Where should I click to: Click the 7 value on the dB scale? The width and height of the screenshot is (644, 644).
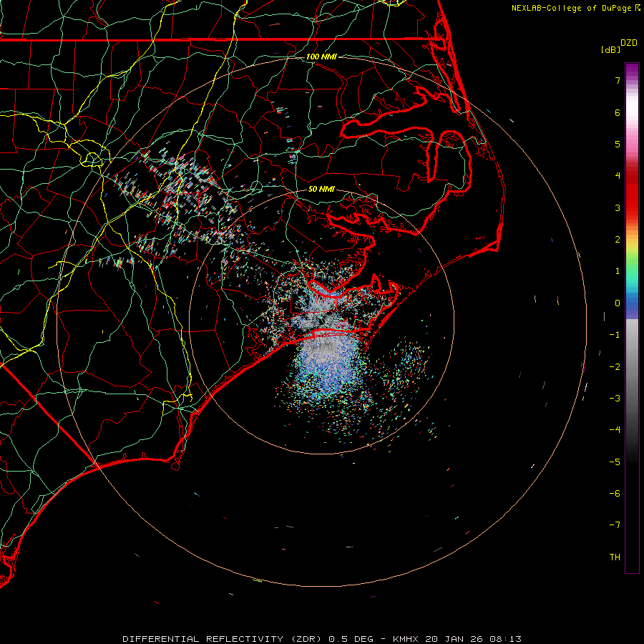point(617,81)
